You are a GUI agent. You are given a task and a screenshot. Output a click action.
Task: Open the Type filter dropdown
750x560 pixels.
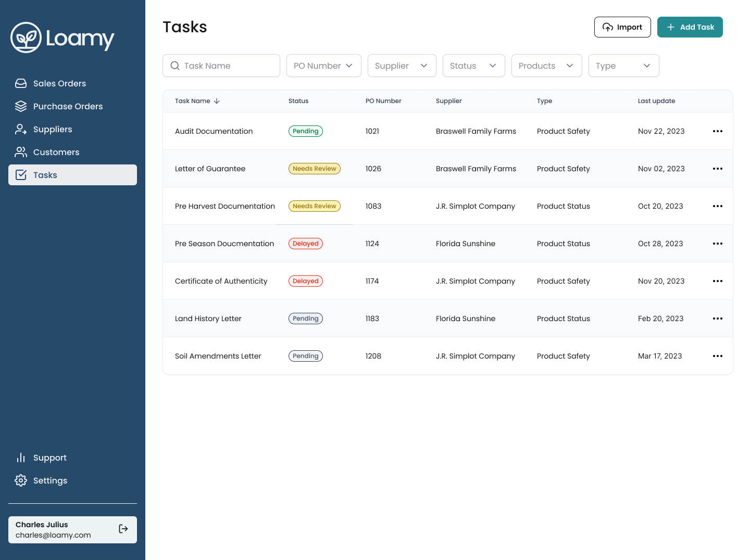tap(624, 66)
